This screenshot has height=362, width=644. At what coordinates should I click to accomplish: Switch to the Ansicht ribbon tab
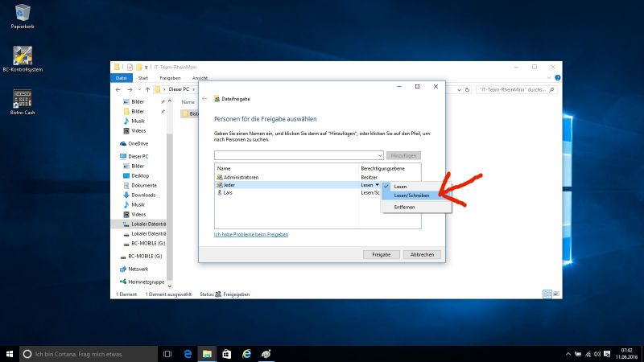pyautogui.click(x=200, y=78)
